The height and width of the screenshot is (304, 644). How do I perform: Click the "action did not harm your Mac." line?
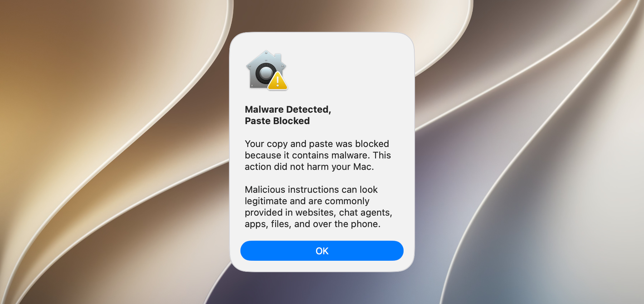309,167
